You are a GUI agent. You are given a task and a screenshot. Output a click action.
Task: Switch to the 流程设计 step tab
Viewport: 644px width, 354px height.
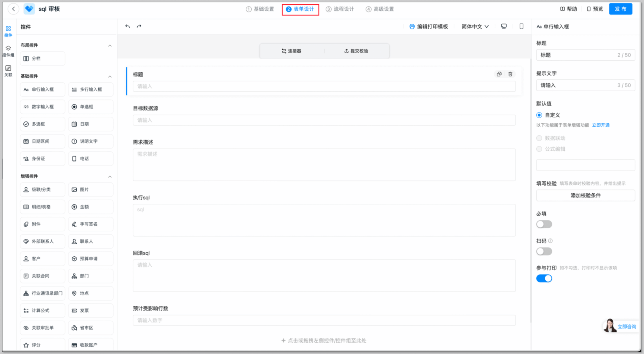tap(340, 9)
